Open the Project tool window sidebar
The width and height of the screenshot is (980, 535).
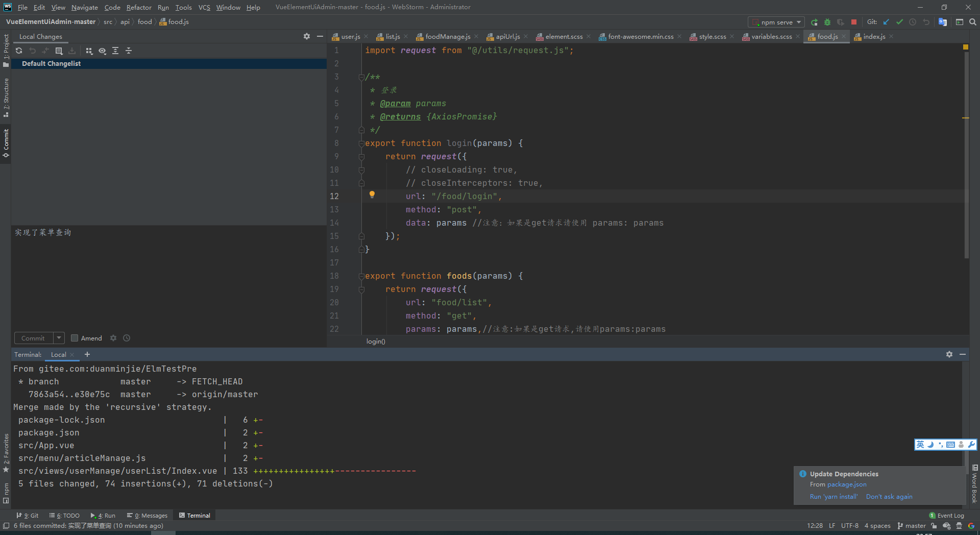6,51
